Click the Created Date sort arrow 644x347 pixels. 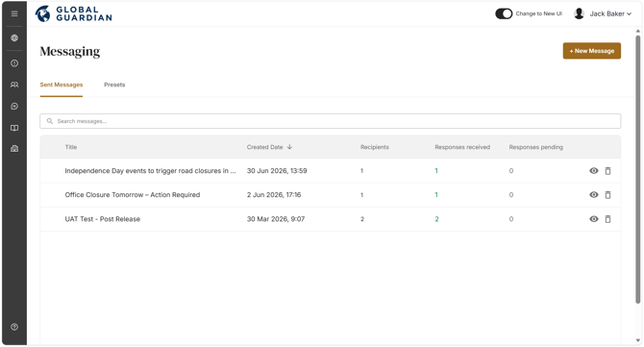tap(289, 147)
